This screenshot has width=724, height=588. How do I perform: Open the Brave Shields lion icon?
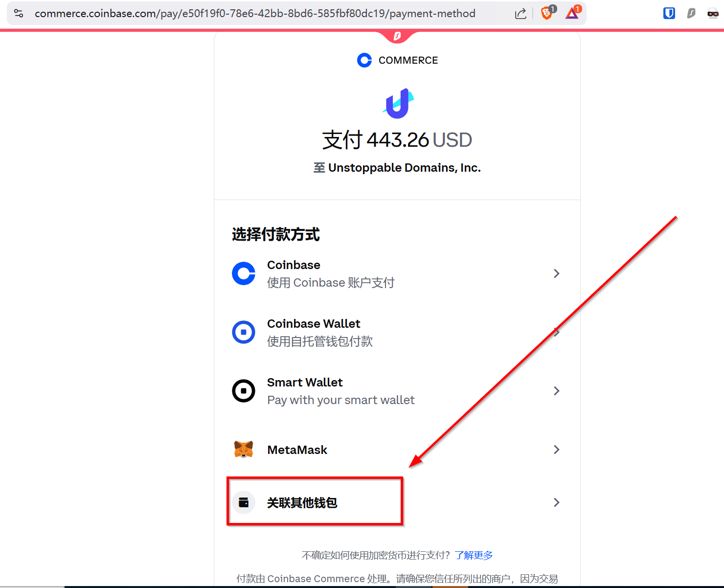[547, 13]
